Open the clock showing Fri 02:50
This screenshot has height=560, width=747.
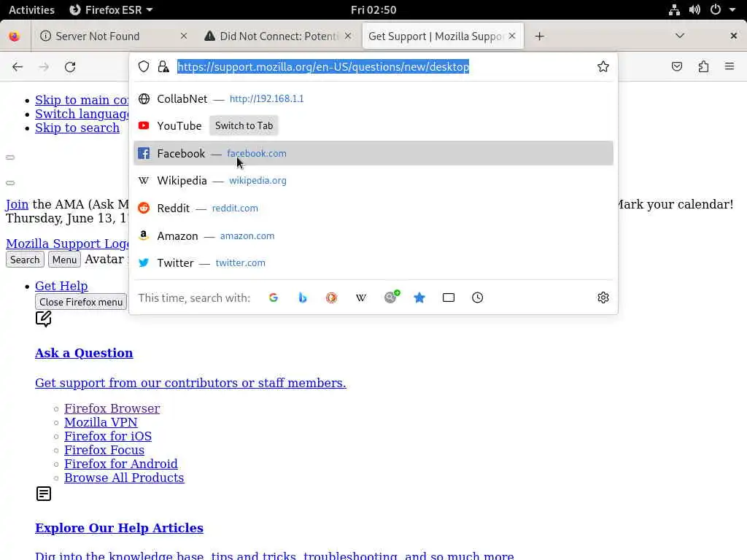tap(373, 9)
